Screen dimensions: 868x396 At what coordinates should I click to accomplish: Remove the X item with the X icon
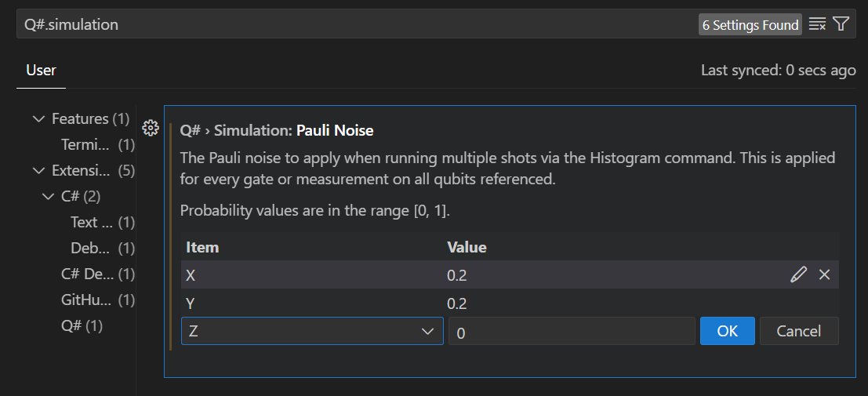click(824, 274)
